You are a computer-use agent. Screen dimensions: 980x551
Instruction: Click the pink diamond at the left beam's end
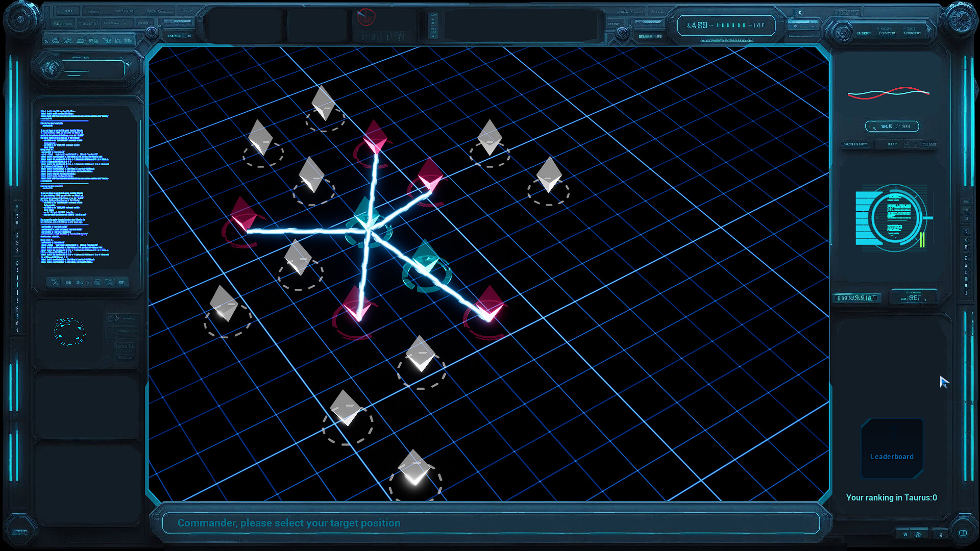[243, 215]
